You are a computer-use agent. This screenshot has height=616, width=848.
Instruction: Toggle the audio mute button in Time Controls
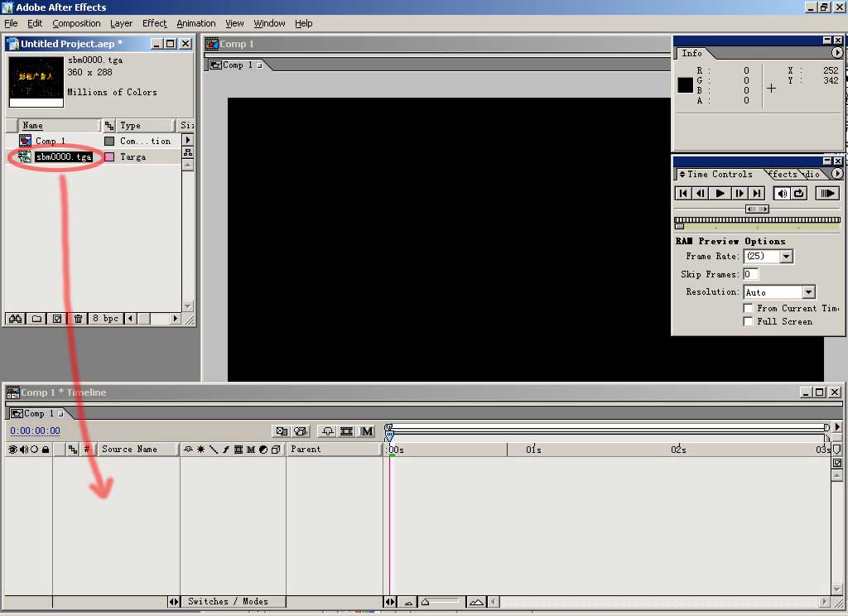[781, 193]
